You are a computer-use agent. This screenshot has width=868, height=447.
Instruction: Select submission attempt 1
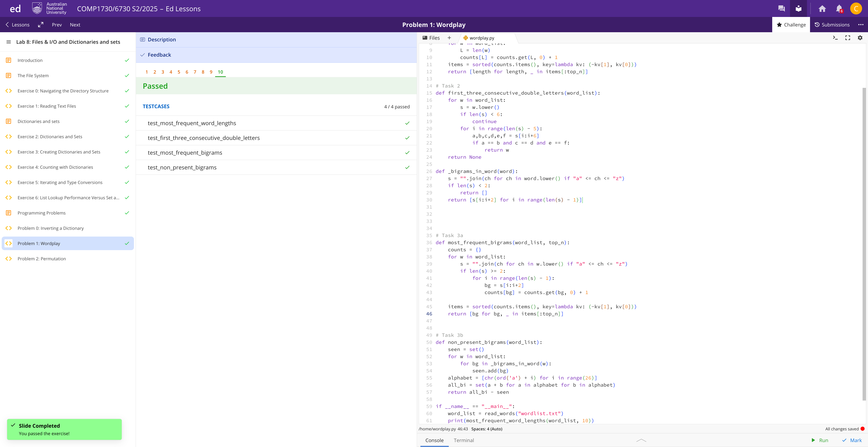coord(147,72)
